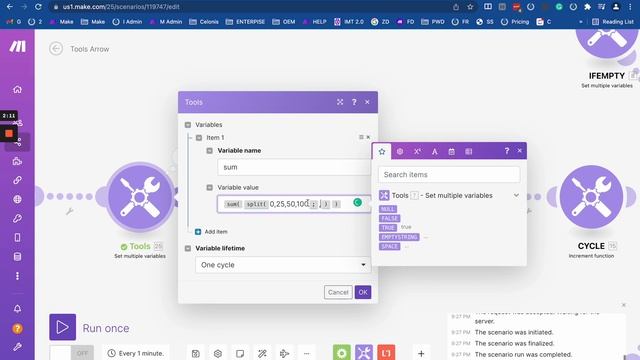Reload the page in the browser
The height and width of the screenshot is (360, 640).
pos(38,7)
